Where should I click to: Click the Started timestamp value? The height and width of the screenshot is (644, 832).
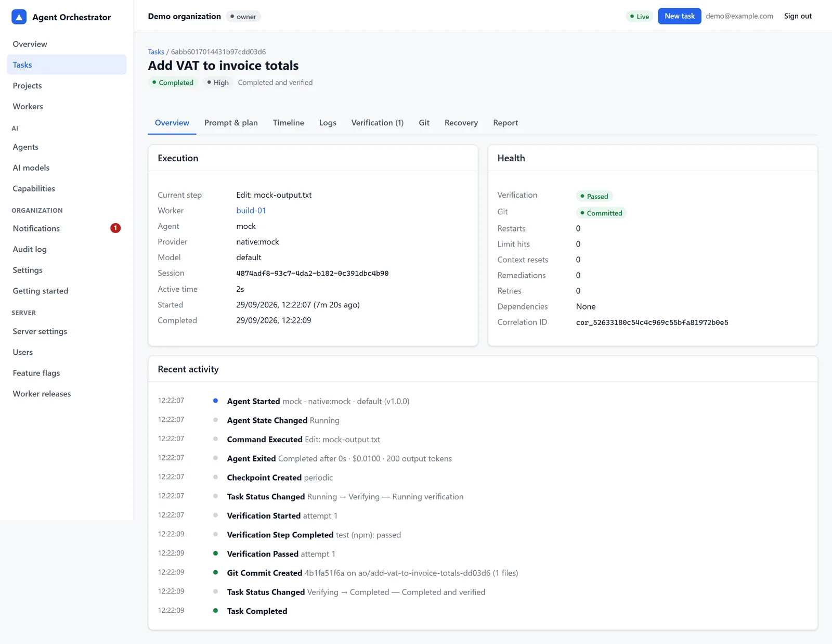coord(298,305)
